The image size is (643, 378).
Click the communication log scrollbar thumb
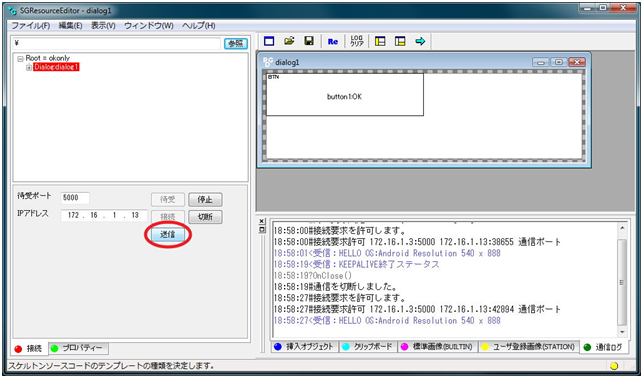[622, 282]
